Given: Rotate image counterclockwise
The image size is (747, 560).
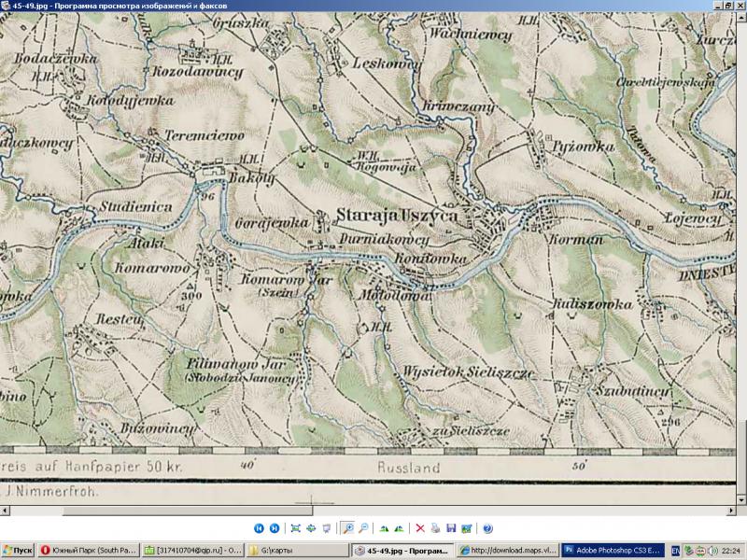Looking at the screenshot, I should click(399, 528).
